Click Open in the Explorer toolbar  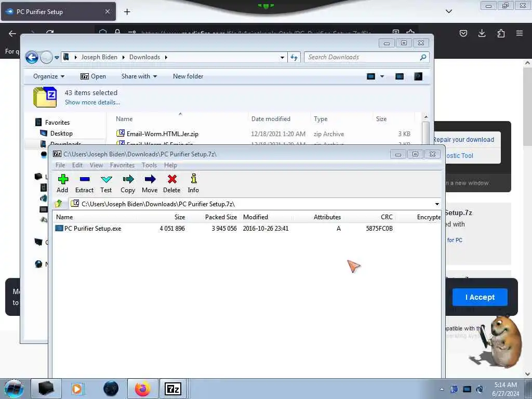coord(94,76)
